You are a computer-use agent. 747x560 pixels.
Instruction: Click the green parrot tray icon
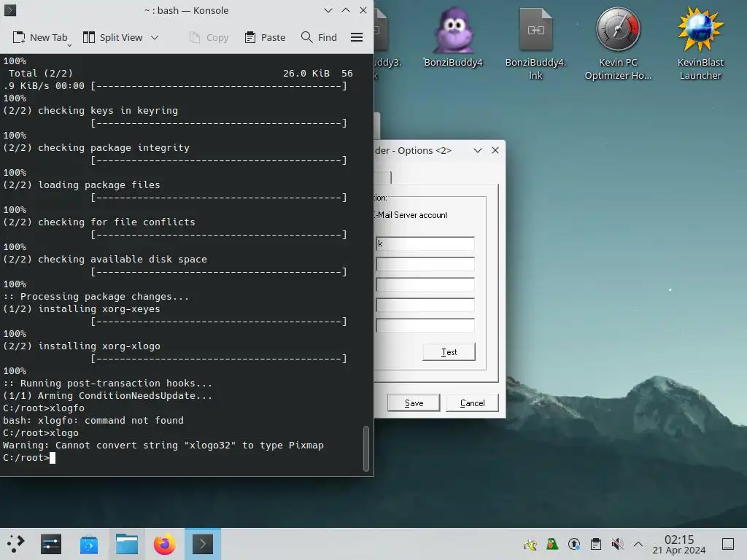coord(552,544)
